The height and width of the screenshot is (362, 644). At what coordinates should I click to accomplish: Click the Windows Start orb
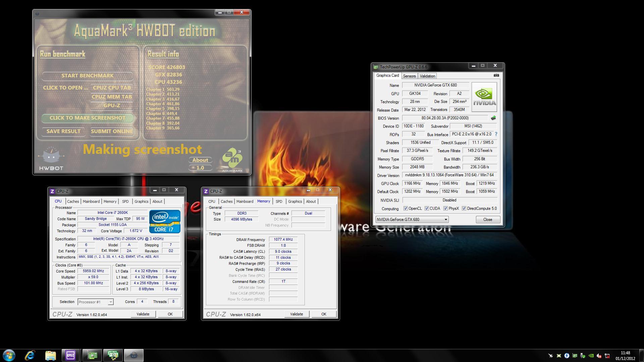9,355
